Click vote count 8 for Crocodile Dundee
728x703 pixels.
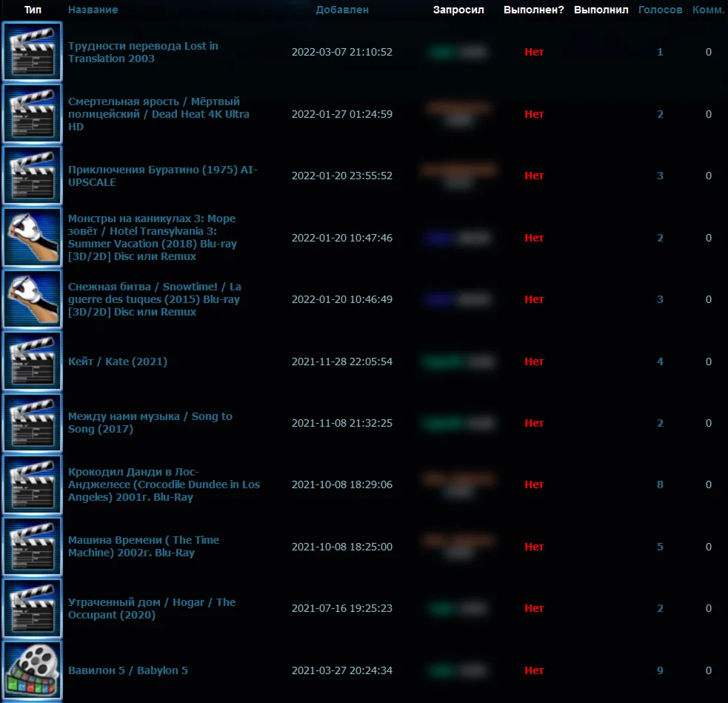pyautogui.click(x=660, y=484)
